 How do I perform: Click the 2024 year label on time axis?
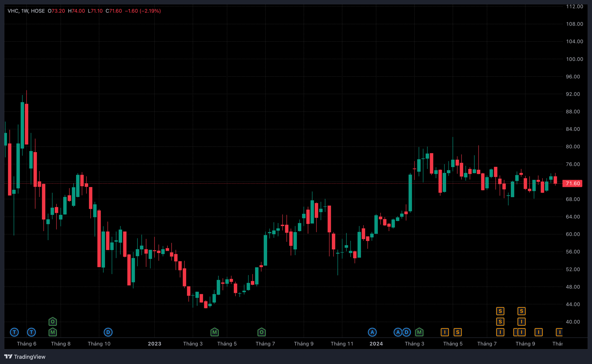[376, 343]
